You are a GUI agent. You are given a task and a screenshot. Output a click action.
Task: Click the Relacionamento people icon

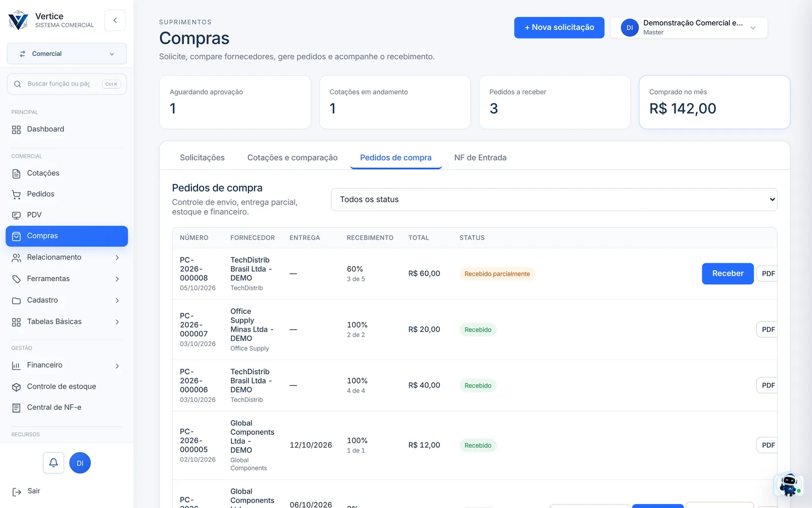[16, 258]
